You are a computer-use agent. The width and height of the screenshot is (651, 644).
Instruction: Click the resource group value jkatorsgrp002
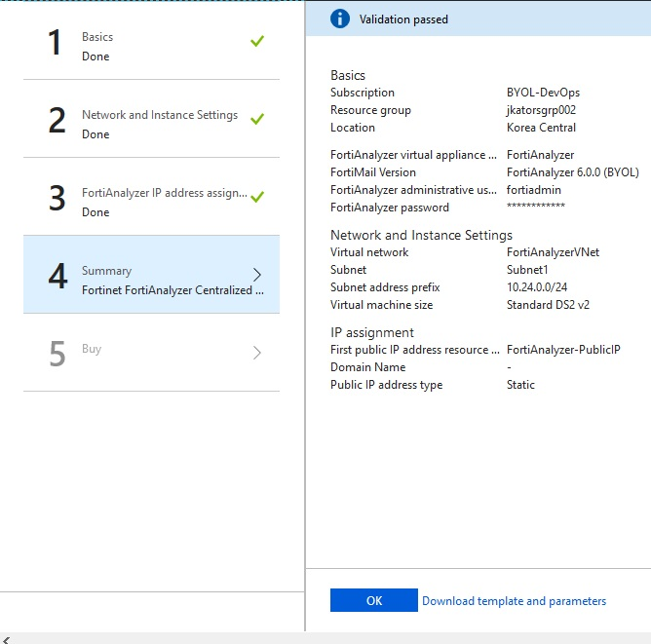point(541,110)
